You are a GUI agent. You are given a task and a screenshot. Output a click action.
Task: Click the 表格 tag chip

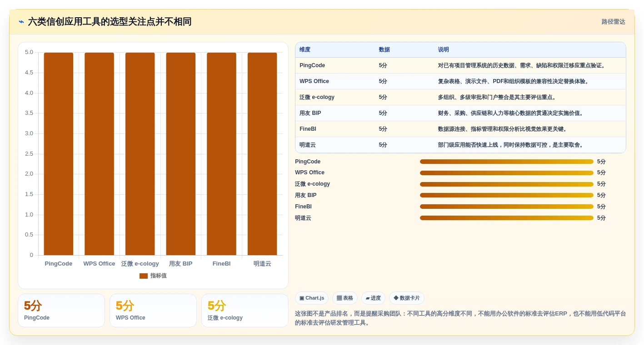pyautogui.click(x=345, y=298)
